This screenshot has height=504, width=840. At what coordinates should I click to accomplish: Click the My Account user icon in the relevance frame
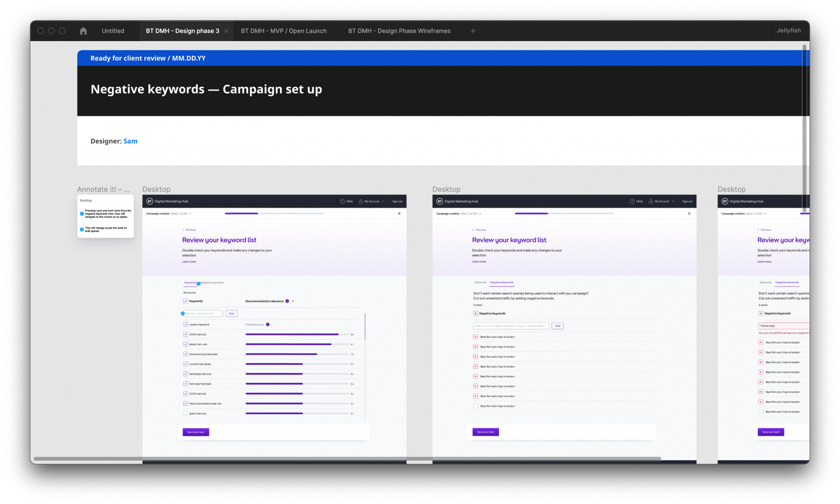pos(361,202)
